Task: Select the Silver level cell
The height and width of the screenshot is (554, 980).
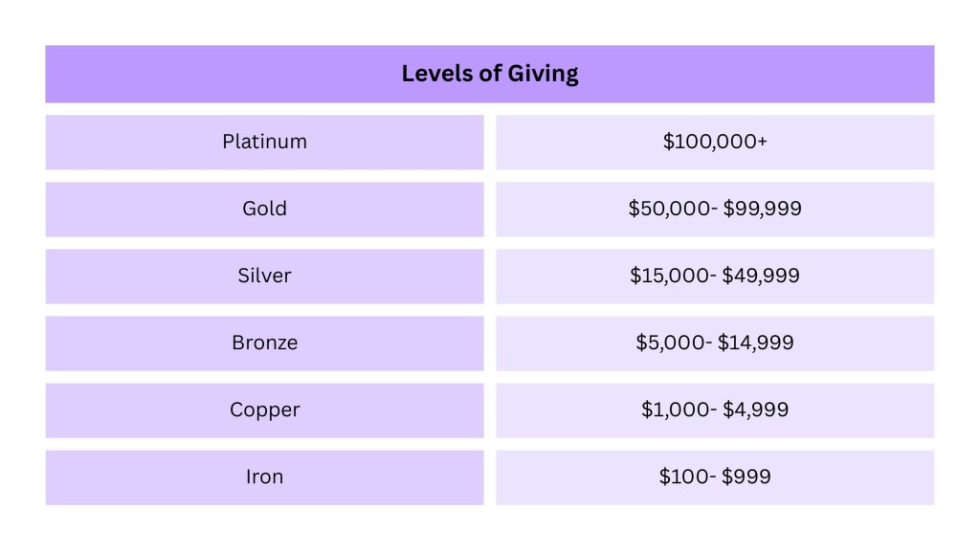Action: (264, 276)
